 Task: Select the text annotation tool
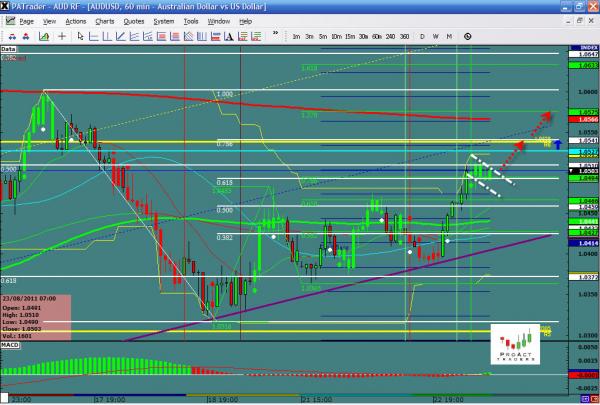[228, 35]
